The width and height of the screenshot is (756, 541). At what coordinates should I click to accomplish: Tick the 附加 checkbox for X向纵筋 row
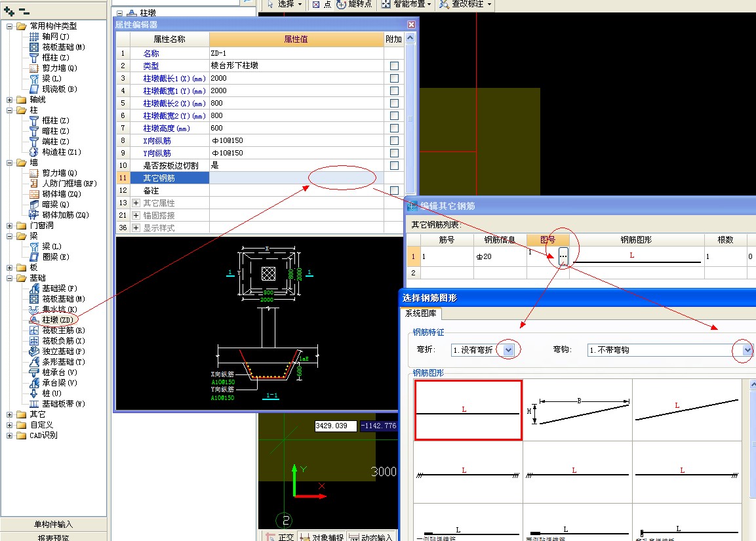point(395,140)
